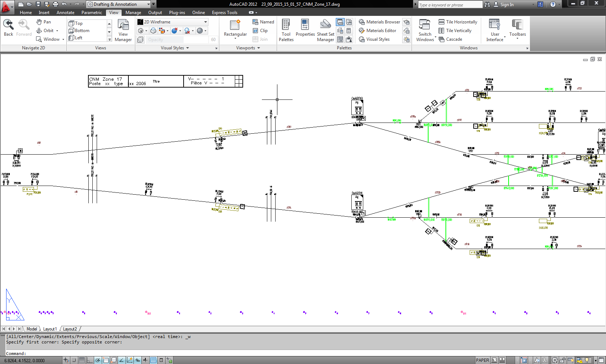Toggle PAPER/MODEL space button
The width and height of the screenshot is (606, 364).
(x=482, y=360)
